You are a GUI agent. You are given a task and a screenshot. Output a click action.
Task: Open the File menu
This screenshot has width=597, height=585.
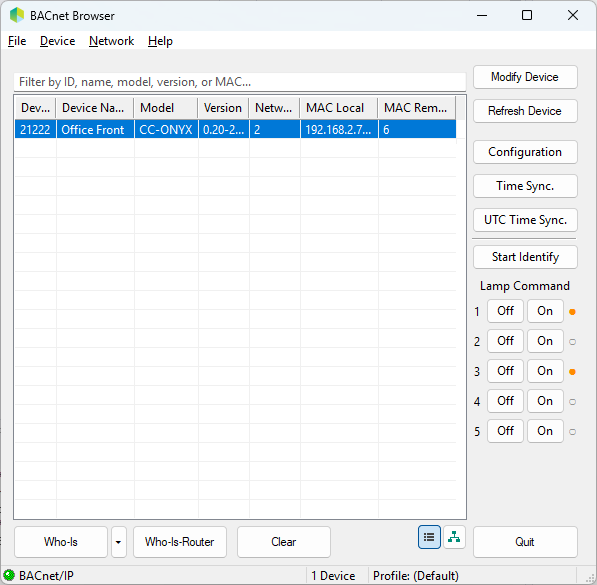[x=17, y=41]
